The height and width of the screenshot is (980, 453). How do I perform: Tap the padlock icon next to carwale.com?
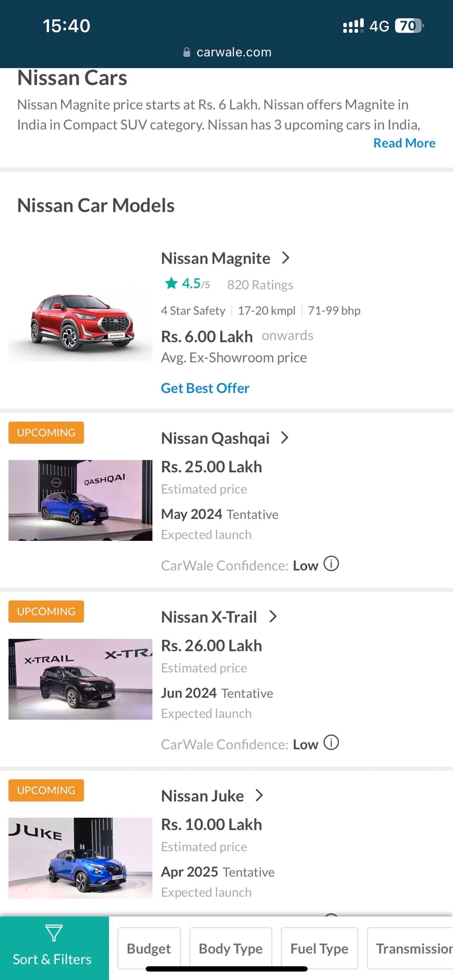tap(187, 52)
